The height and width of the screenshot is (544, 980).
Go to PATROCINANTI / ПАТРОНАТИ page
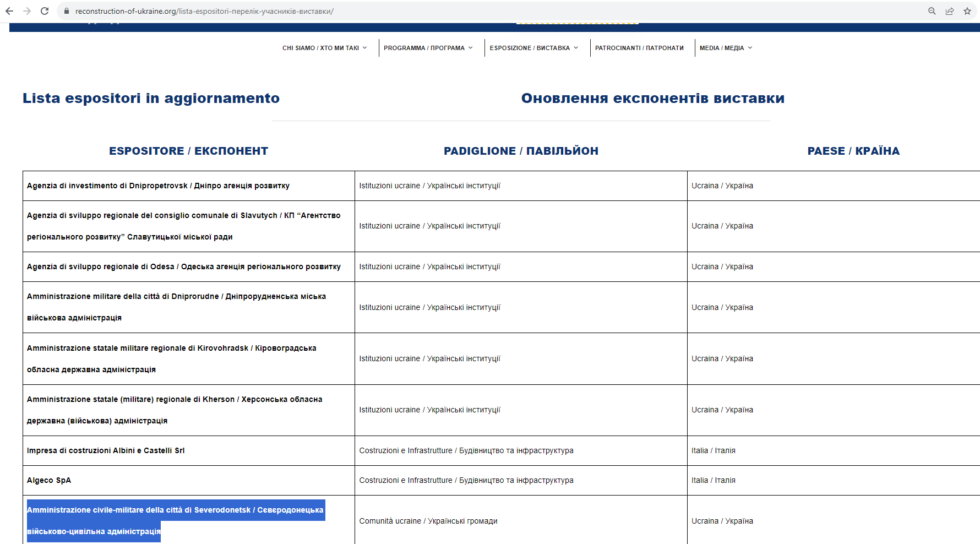click(639, 48)
